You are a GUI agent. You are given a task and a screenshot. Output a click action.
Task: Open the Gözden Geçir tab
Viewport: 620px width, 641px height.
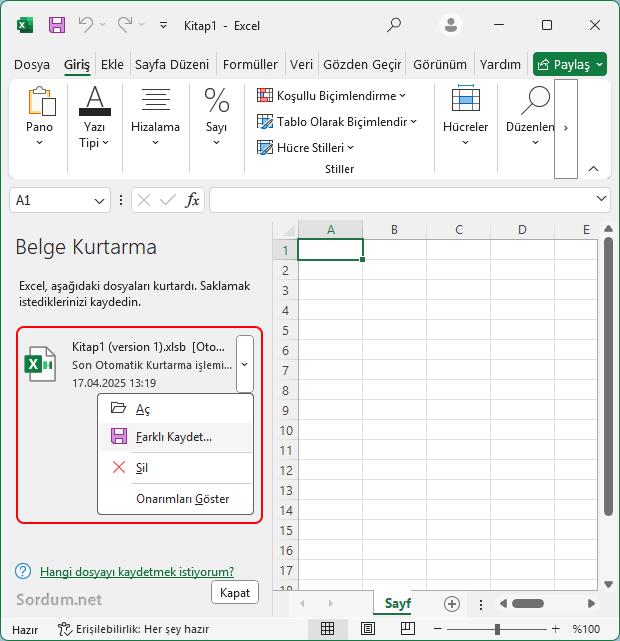pyautogui.click(x=362, y=64)
